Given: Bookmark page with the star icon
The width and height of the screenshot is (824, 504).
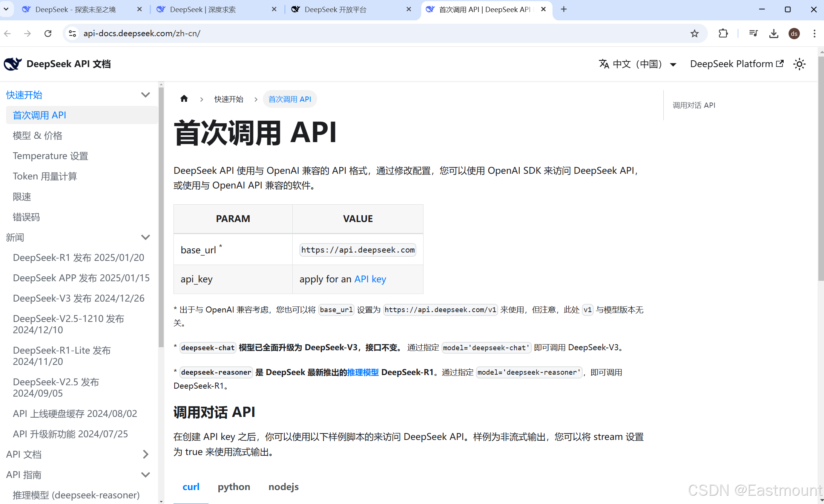Looking at the screenshot, I should click(694, 34).
